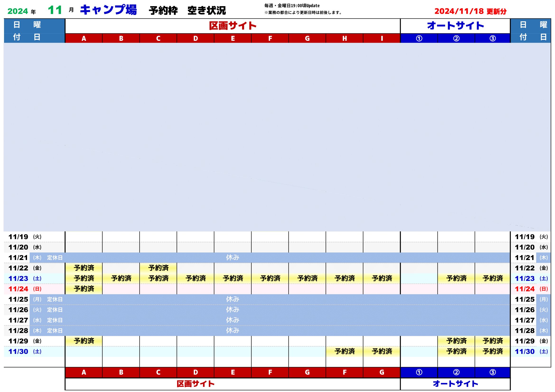Select column H header in top row
This screenshot has height=392, width=555.
click(345, 38)
